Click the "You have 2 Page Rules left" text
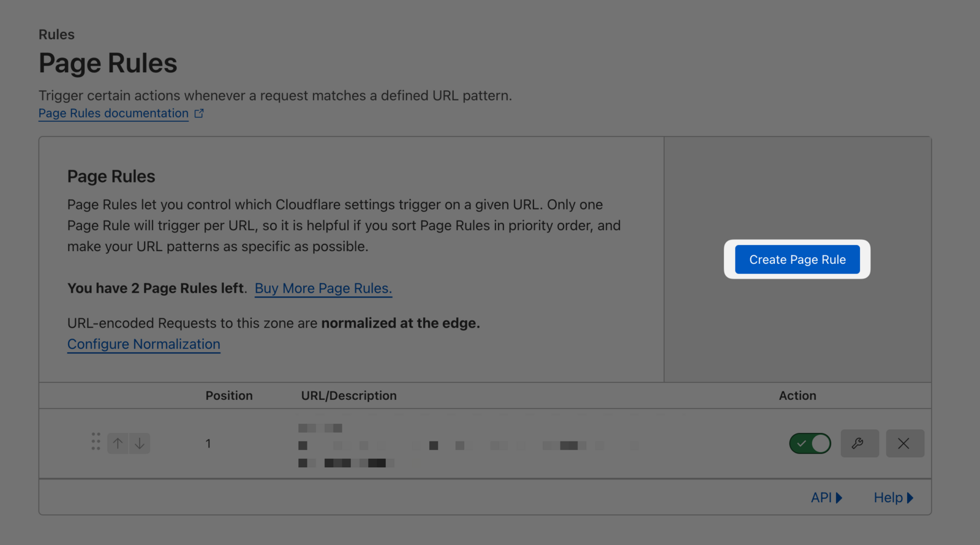Image resolution: width=980 pixels, height=545 pixels. coord(156,288)
